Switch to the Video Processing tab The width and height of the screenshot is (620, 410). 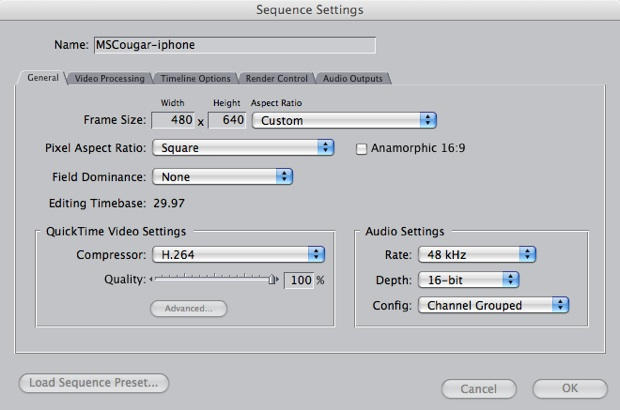point(110,78)
